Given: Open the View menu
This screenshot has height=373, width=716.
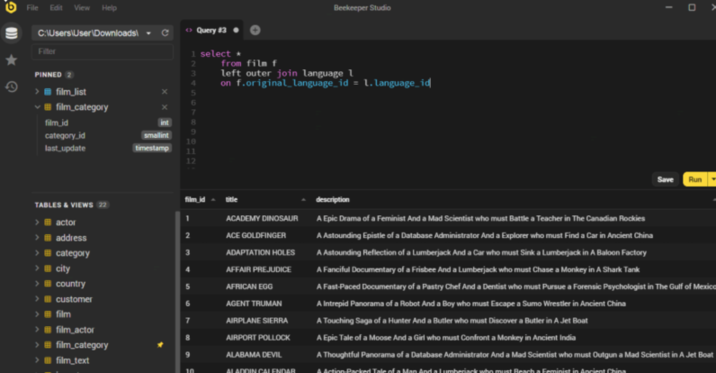Looking at the screenshot, I should (x=82, y=8).
